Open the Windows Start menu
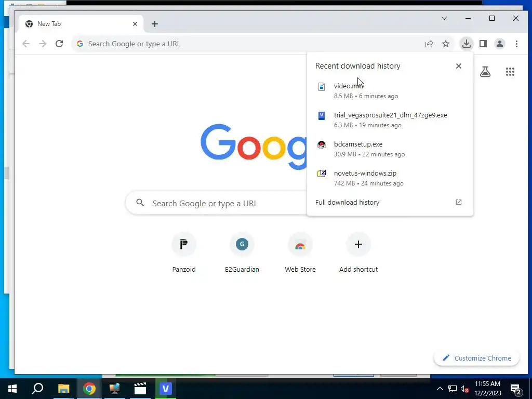This screenshot has width=532, height=399. point(12,389)
